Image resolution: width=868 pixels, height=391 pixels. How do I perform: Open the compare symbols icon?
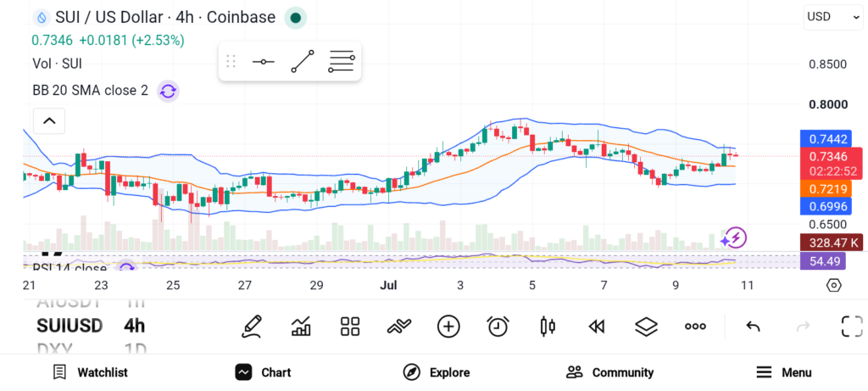click(x=399, y=327)
